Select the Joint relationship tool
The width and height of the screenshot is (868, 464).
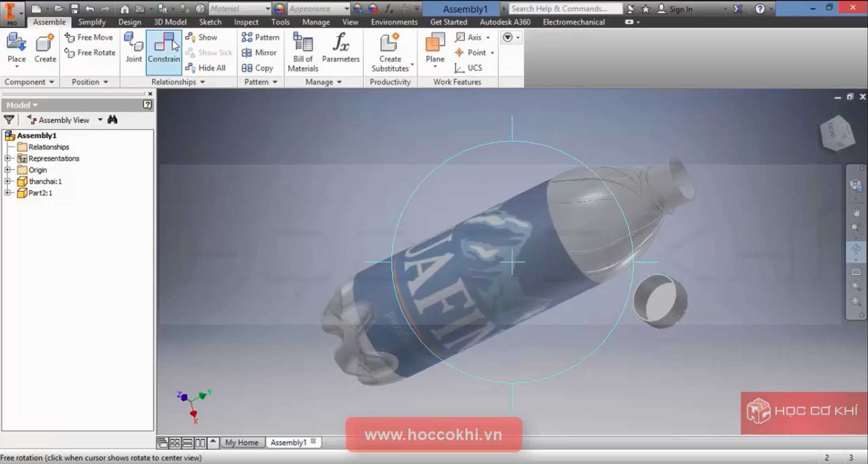[x=134, y=48]
